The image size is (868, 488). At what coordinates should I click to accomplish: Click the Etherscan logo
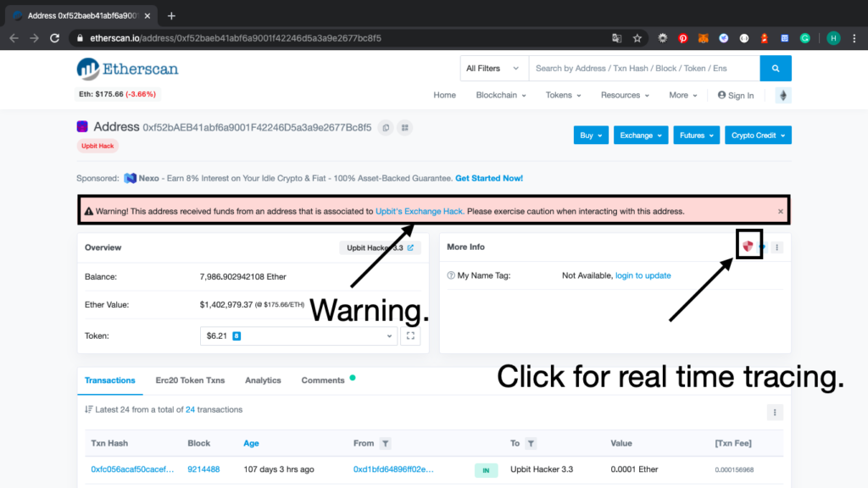(x=127, y=69)
